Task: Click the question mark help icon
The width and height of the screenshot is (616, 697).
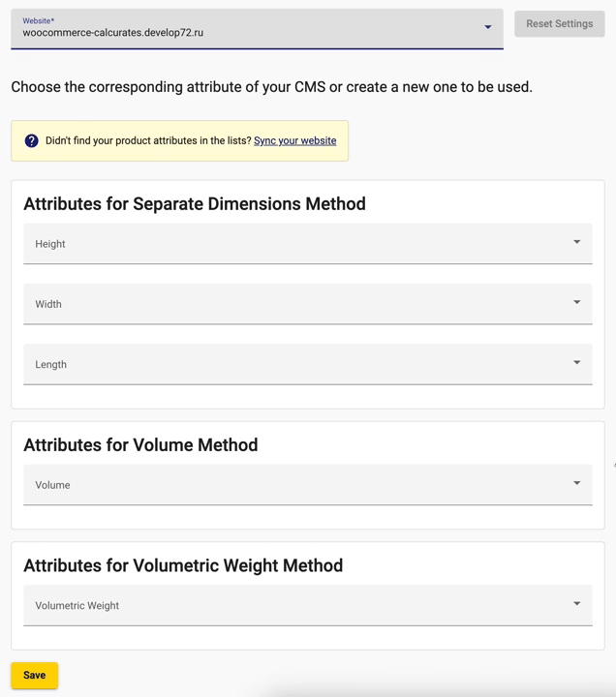Action: tap(31, 141)
